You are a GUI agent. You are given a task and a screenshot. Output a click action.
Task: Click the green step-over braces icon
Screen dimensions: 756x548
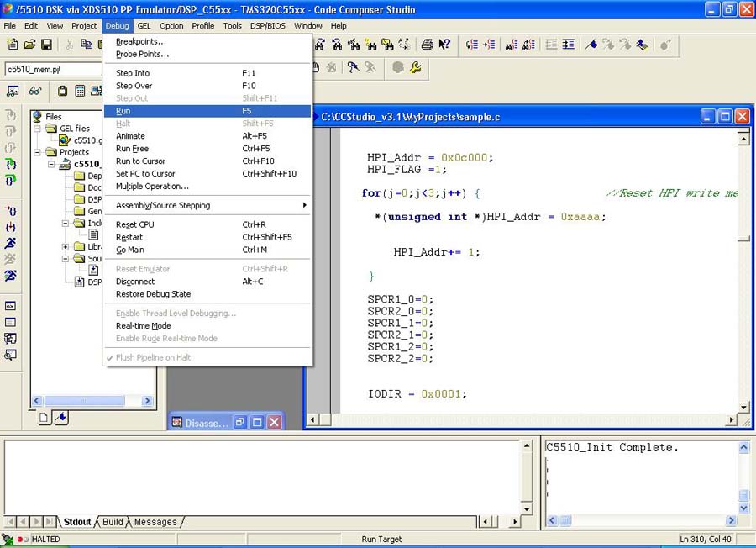pos(11,164)
